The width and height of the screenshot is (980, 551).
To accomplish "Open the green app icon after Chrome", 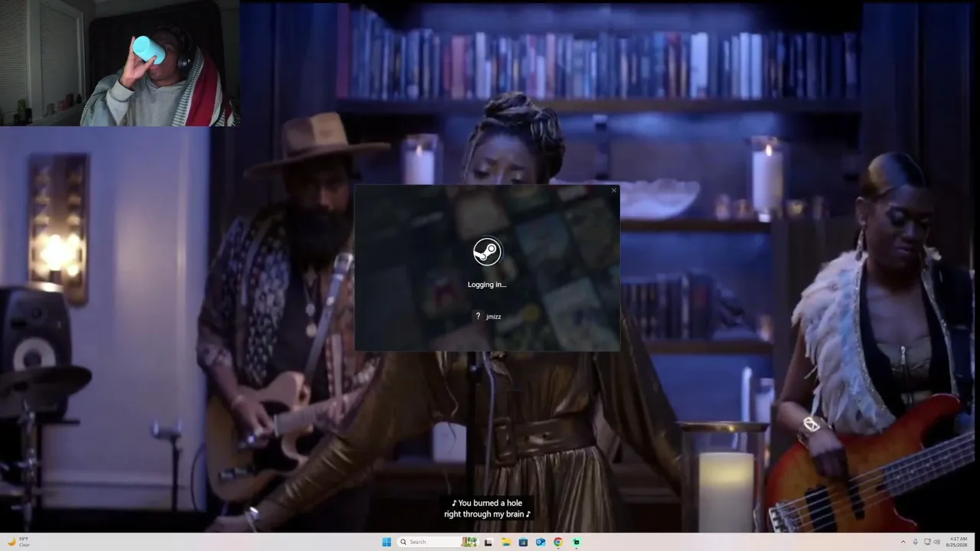I will (x=576, y=542).
